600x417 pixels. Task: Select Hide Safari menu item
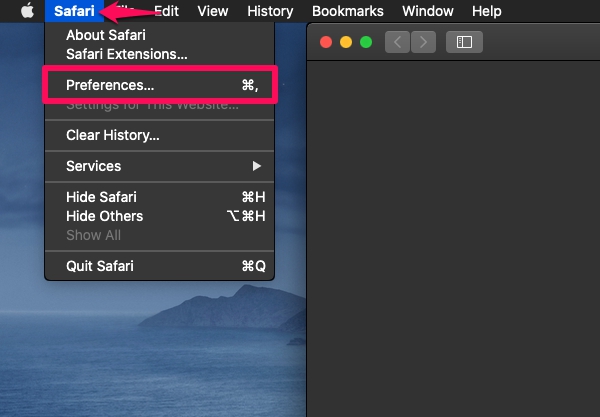click(101, 197)
